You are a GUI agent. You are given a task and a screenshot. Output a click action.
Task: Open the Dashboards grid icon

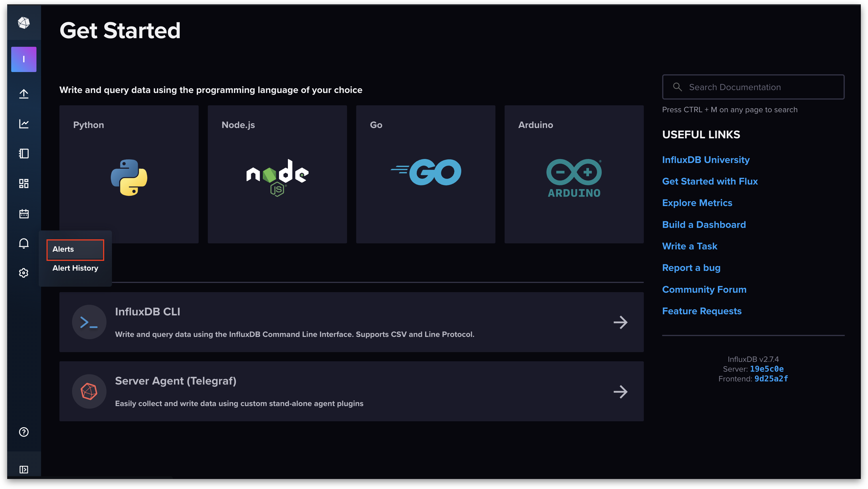point(24,184)
